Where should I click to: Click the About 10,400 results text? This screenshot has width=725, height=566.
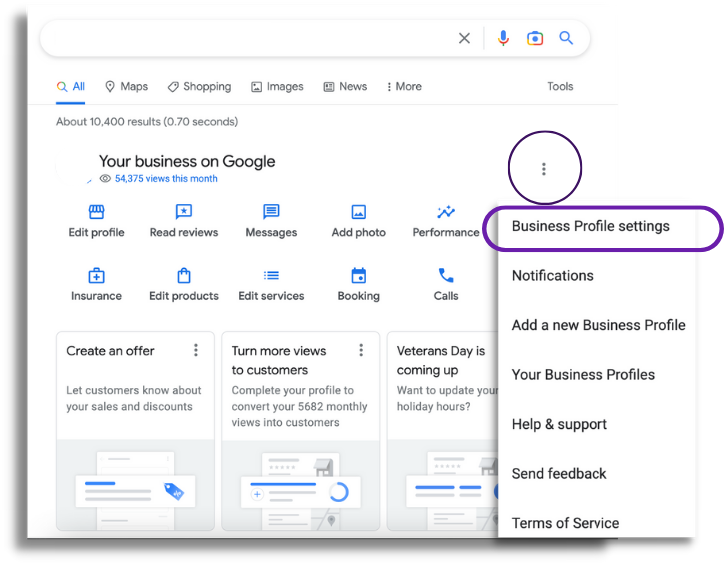coord(147,122)
